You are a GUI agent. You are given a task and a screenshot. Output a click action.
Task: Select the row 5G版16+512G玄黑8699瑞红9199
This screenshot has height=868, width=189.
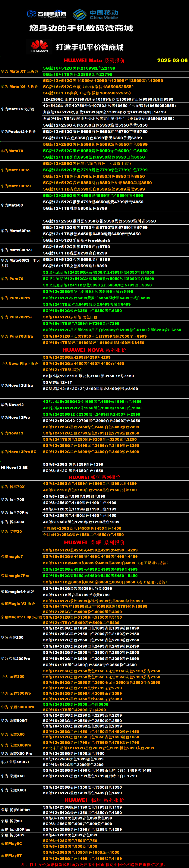click(115, 259)
